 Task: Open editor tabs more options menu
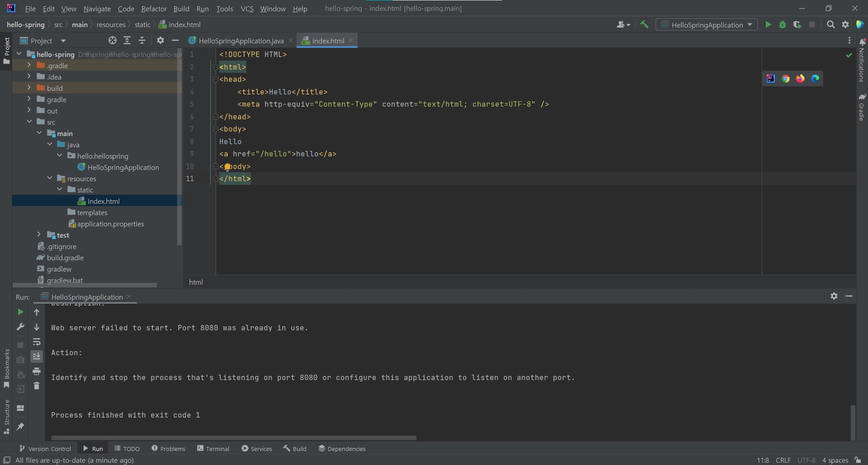click(x=849, y=41)
